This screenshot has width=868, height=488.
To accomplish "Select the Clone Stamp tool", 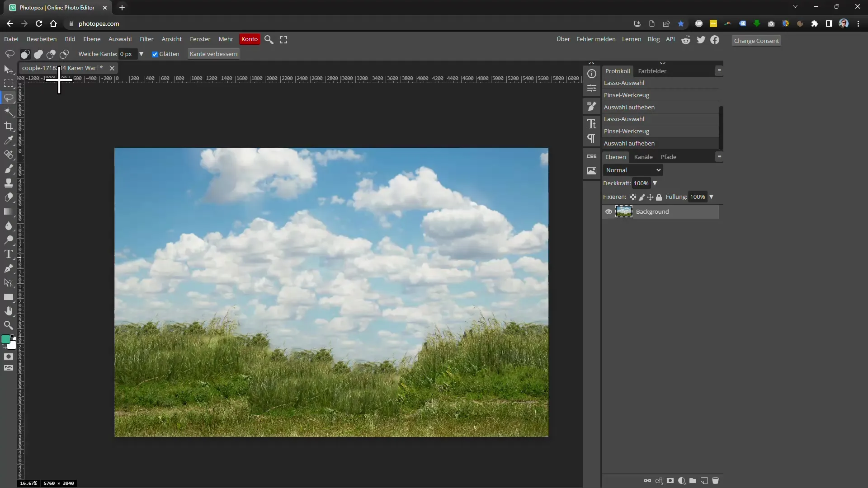I will point(9,183).
